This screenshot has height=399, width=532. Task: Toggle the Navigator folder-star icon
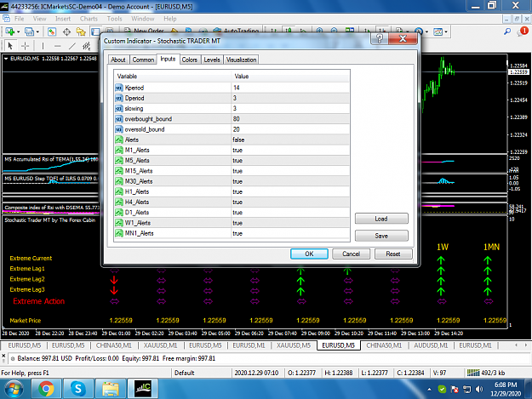coord(81,31)
